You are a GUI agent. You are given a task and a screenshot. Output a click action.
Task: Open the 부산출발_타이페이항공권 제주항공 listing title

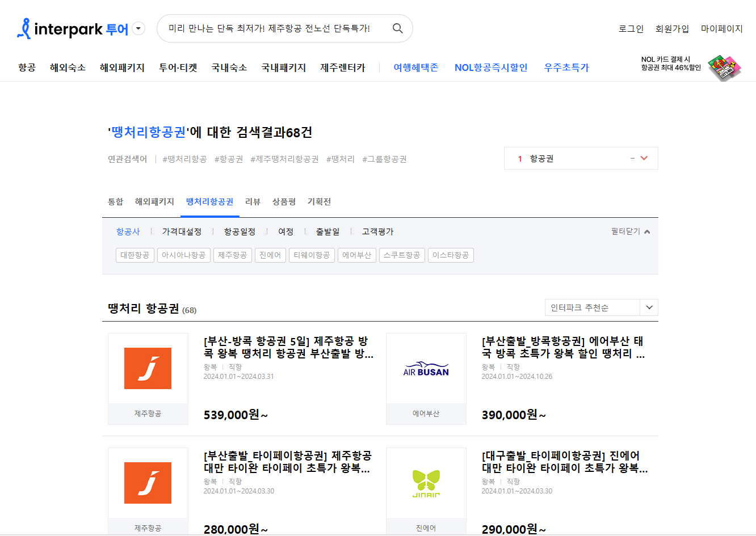coord(288,462)
